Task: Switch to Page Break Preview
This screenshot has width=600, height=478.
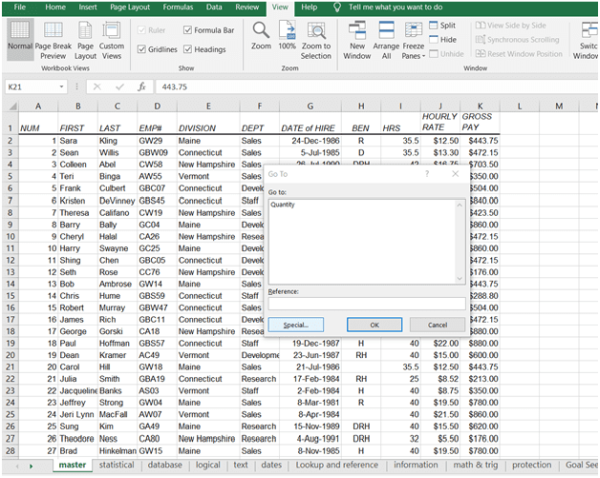Action: click(x=52, y=38)
